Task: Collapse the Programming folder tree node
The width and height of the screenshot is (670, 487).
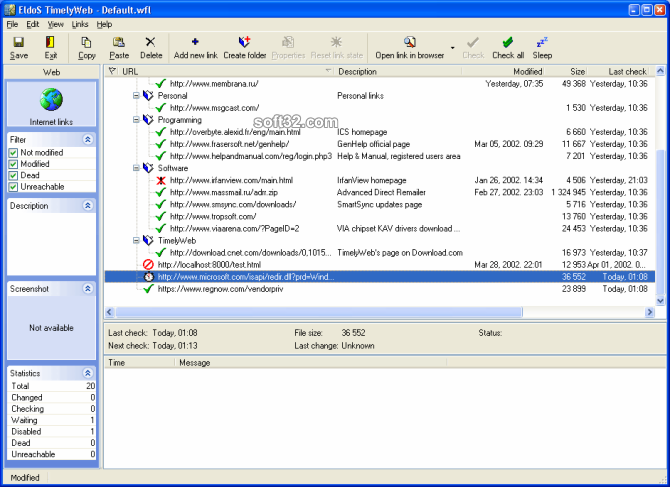Action: point(136,120)
